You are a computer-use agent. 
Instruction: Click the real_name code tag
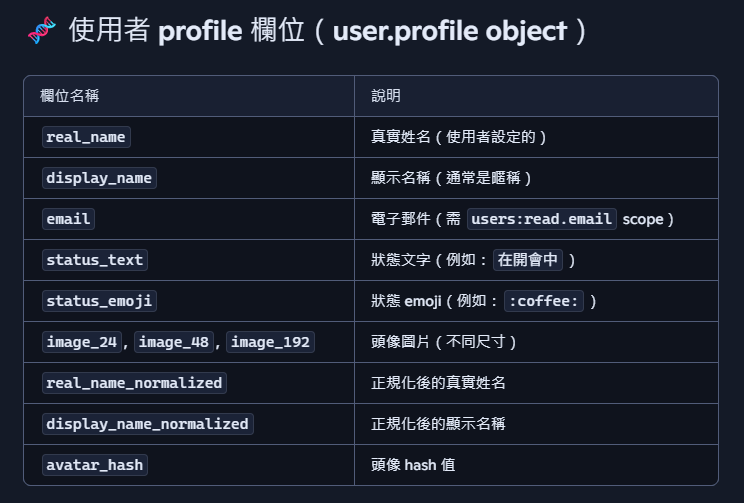[x=86, y=137]
